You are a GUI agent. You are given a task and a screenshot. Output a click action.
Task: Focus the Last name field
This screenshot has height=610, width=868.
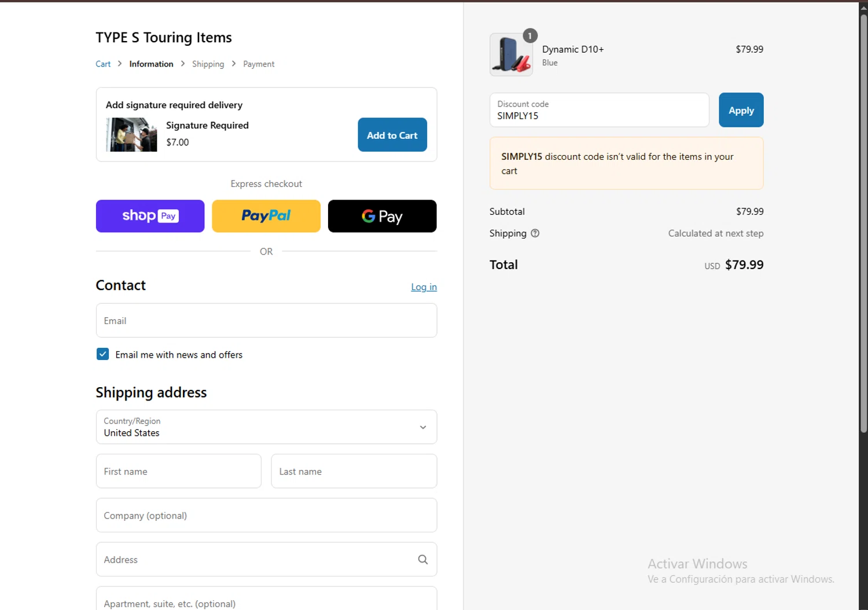click(x=354, y=471)
